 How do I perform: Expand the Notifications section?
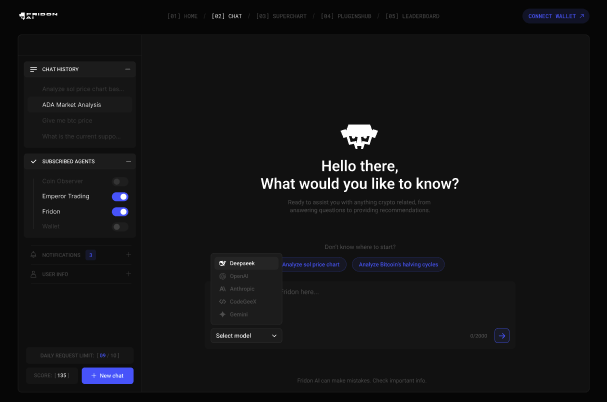point(129,254)
